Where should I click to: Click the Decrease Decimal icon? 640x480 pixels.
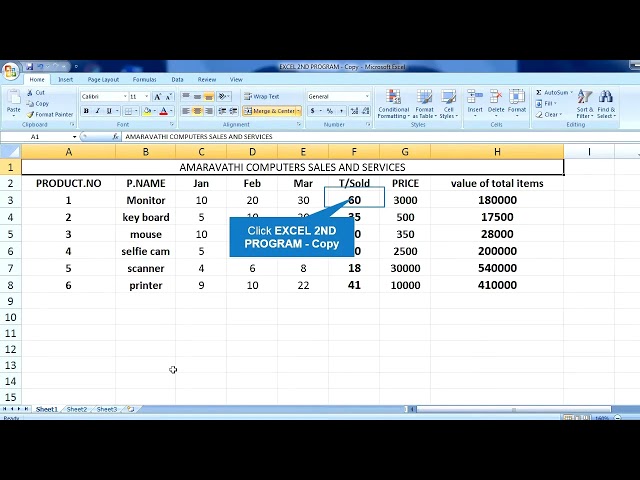(x=365, y=111)
